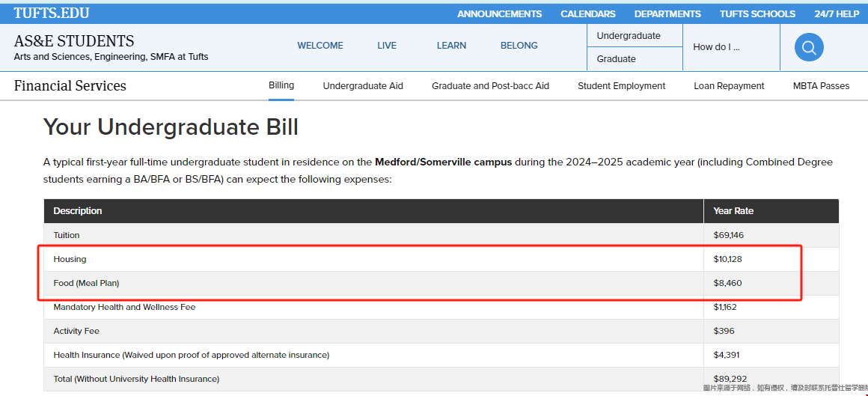Click 'Mandatory Health and Wellness Fee' label

(x=124, y=307)
